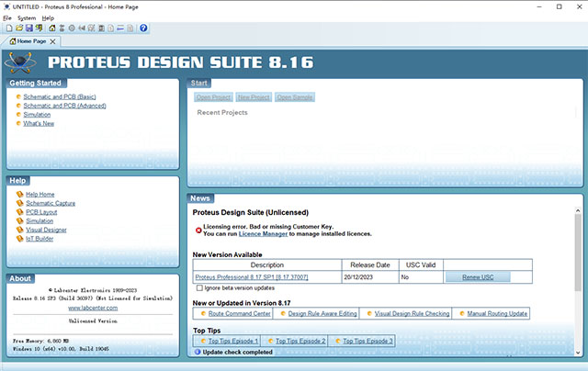
Task: Click the Bill of Materials toolbar icon
Action: pos(111,28)
